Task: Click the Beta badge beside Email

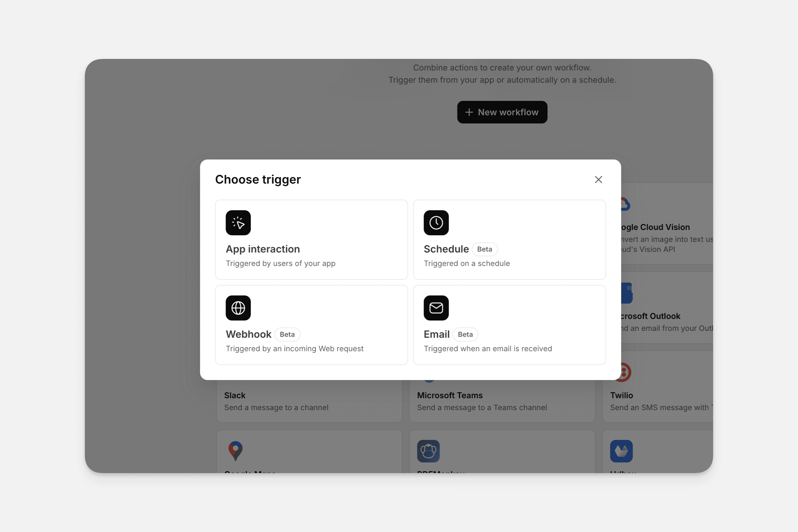Action: point(465,334)
